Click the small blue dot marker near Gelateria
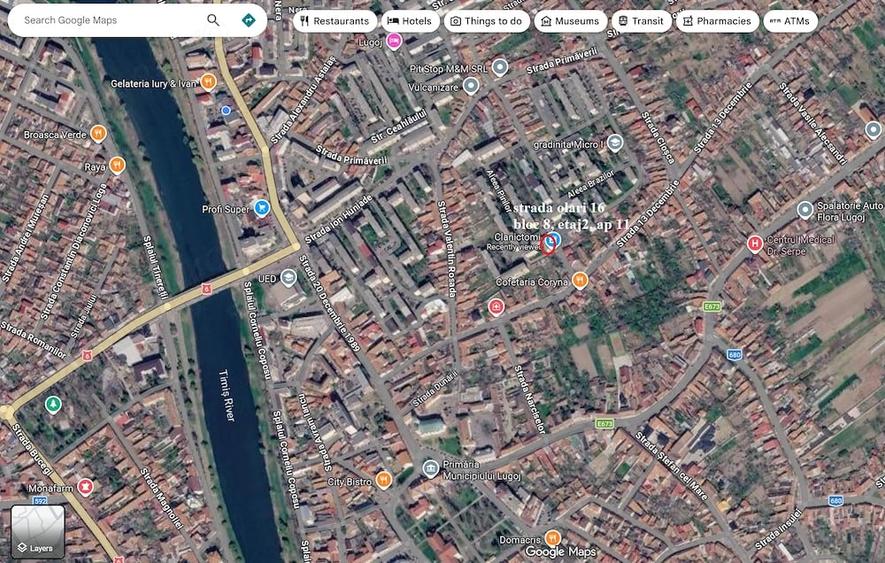Screen dimensions: 885x563 click(226, 111)
